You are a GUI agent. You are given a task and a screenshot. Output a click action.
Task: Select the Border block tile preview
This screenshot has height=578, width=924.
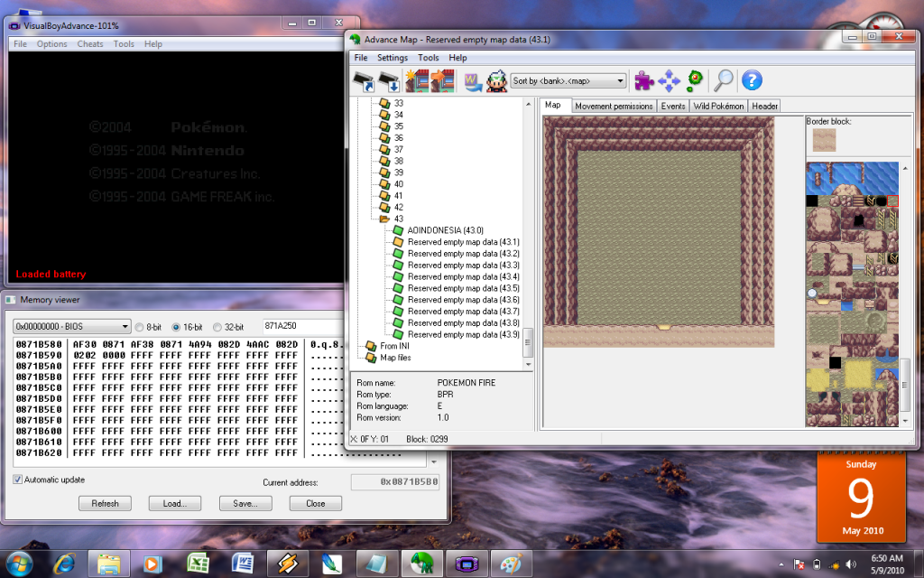(x=824, y=140)
